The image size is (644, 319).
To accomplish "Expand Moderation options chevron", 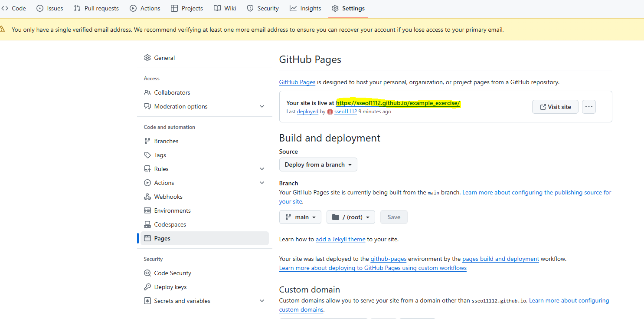I will pos(262,106).
